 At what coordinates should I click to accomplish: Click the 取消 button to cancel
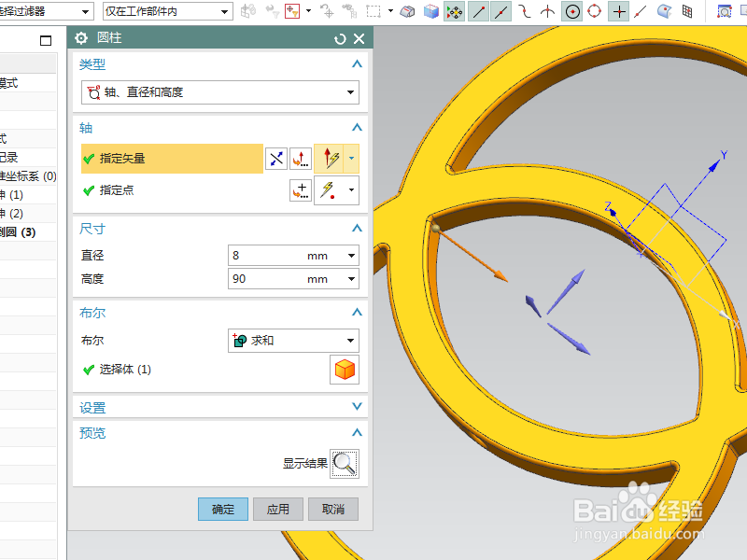tap(331, 510)
